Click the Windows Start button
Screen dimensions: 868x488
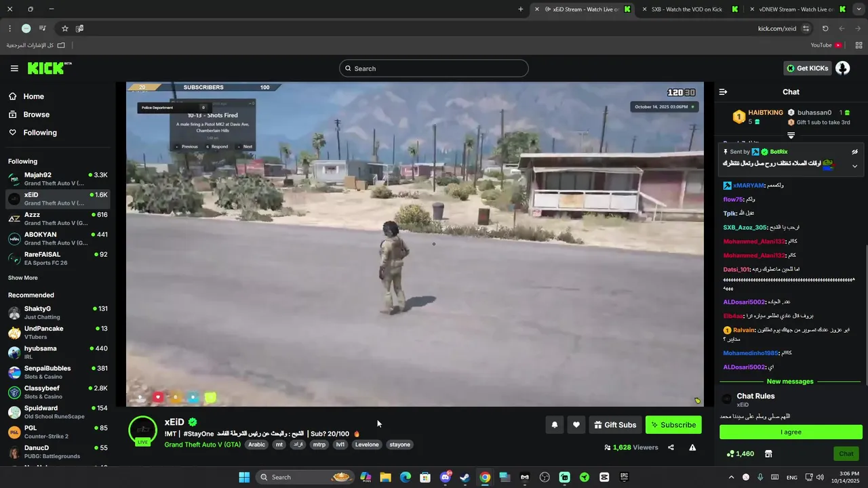[244, 477]
